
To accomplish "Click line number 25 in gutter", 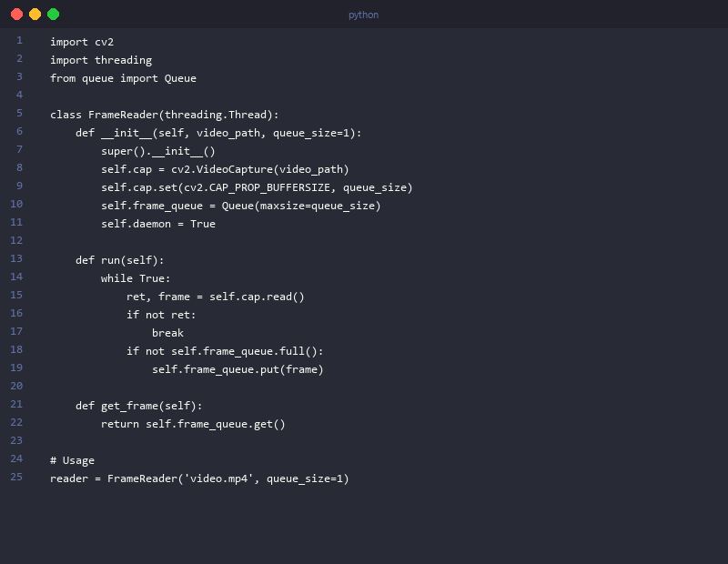I will tap(16, 477).
